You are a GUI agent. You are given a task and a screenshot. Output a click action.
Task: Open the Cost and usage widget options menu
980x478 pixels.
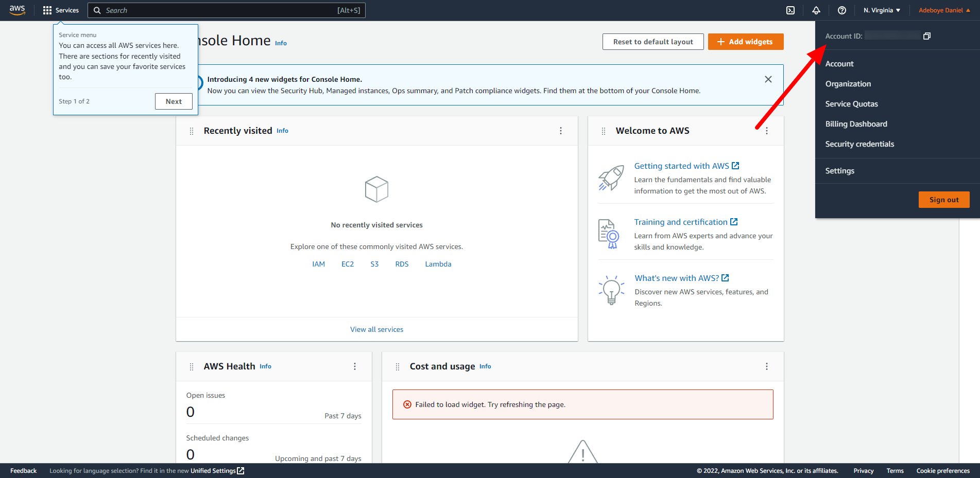[x=767, y=366]
